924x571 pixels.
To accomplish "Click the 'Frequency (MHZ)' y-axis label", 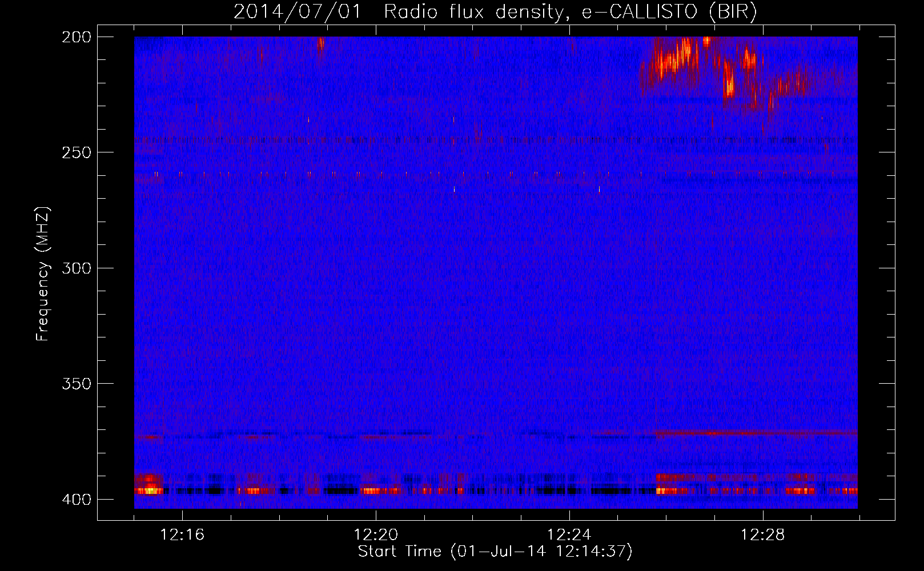I will point(43,274).
